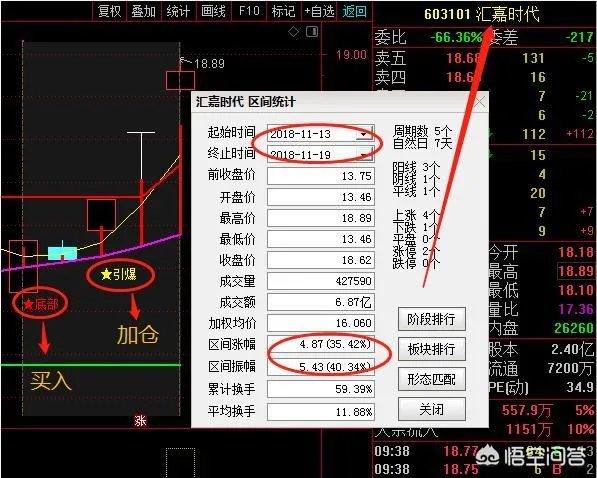Click the 前收盘价 field showing 13.75
This screenshot has width=597, height=478.
point(321,176)
